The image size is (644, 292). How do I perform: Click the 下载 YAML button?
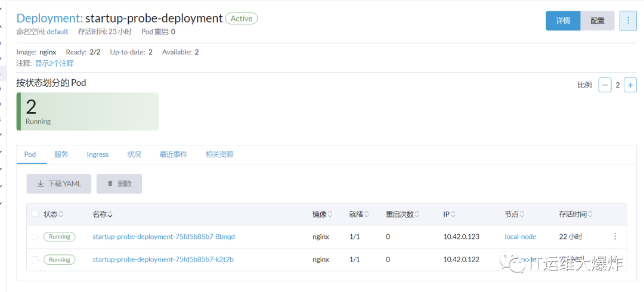(58, 184)
